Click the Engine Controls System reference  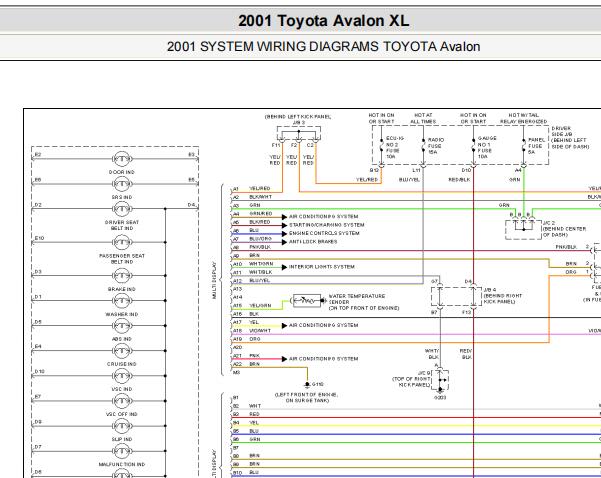[x=322, y=231]
